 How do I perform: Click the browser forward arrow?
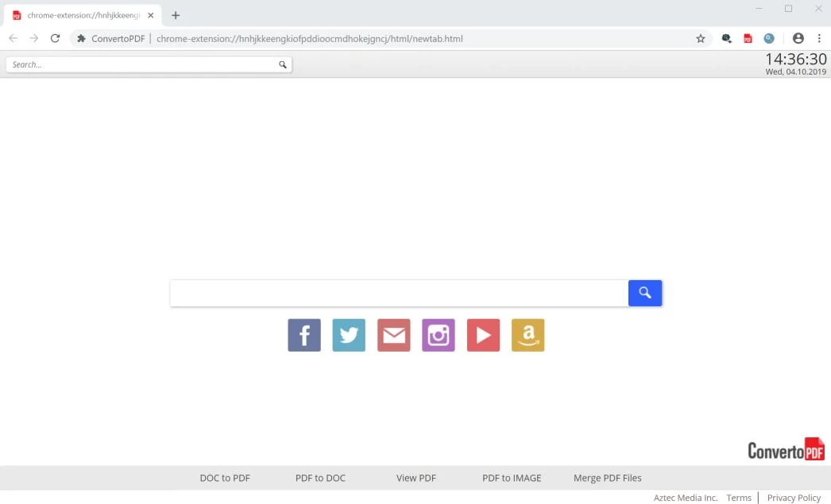point(34,39)
